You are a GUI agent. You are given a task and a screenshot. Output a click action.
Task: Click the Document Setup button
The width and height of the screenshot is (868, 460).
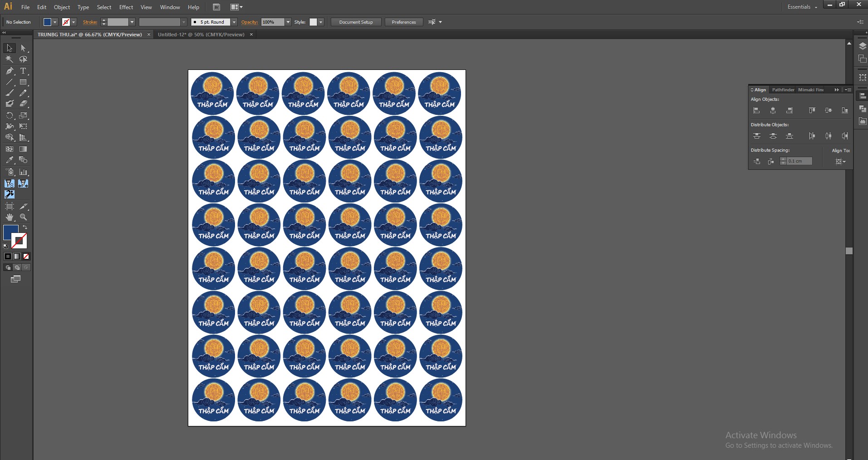pos(356,22)
